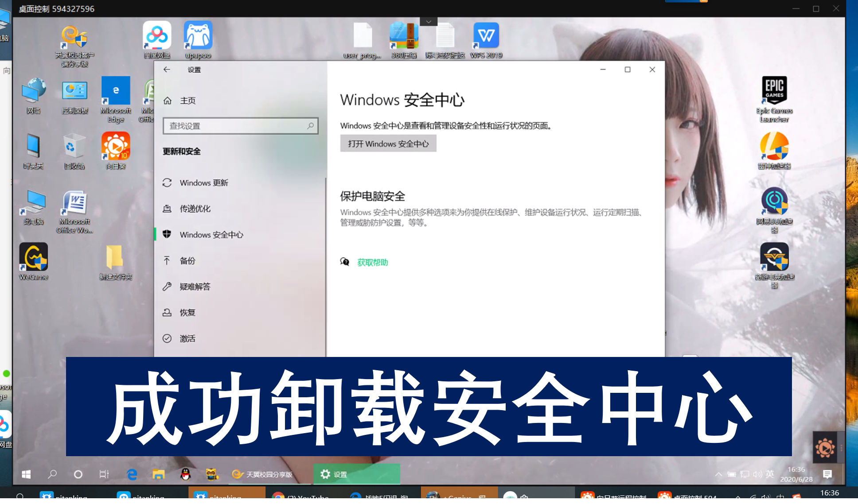Expand the remote system tray hidden icons chevron
The height and width of the screenshot is (504, 858).
click(718, 474)
